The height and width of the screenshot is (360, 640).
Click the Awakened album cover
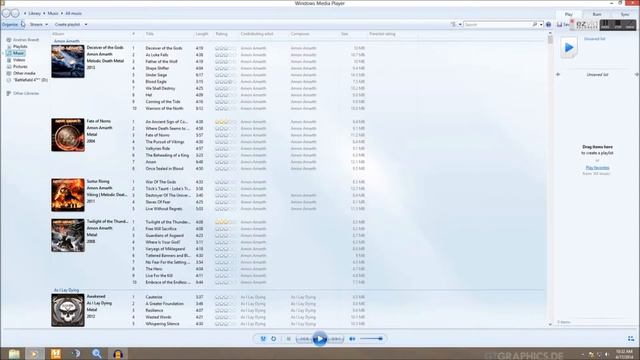coord(68,310)
